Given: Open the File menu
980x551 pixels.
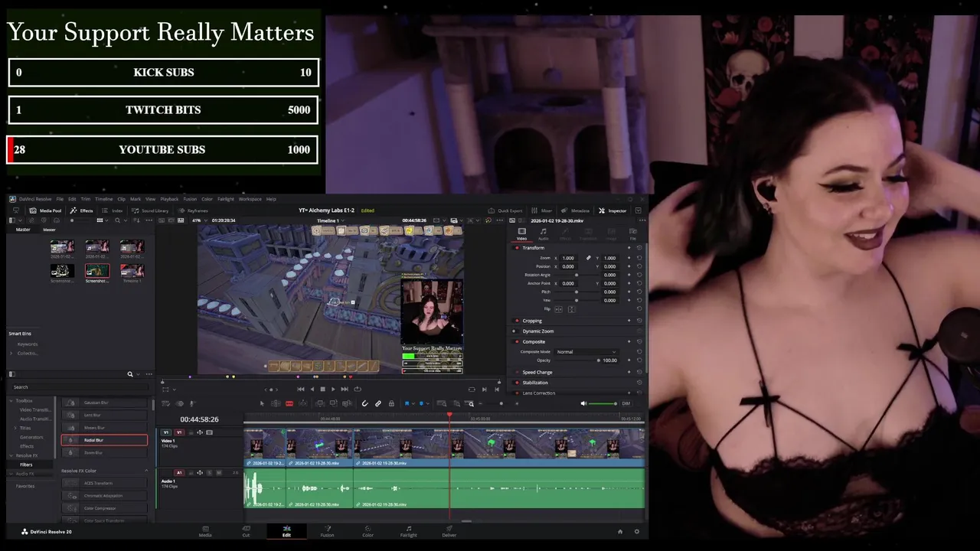Looking at the screenshot, I should click(60, 199).
